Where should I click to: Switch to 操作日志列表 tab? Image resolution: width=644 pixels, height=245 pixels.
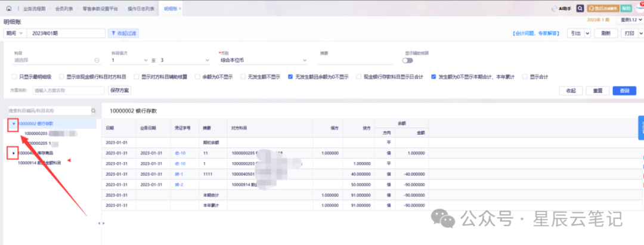point(141,8)
